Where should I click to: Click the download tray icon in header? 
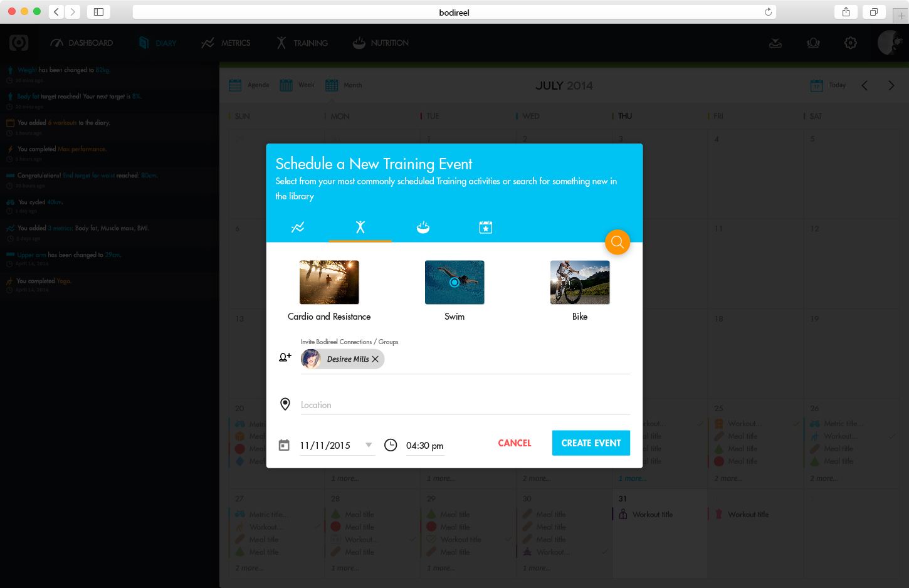775,43
